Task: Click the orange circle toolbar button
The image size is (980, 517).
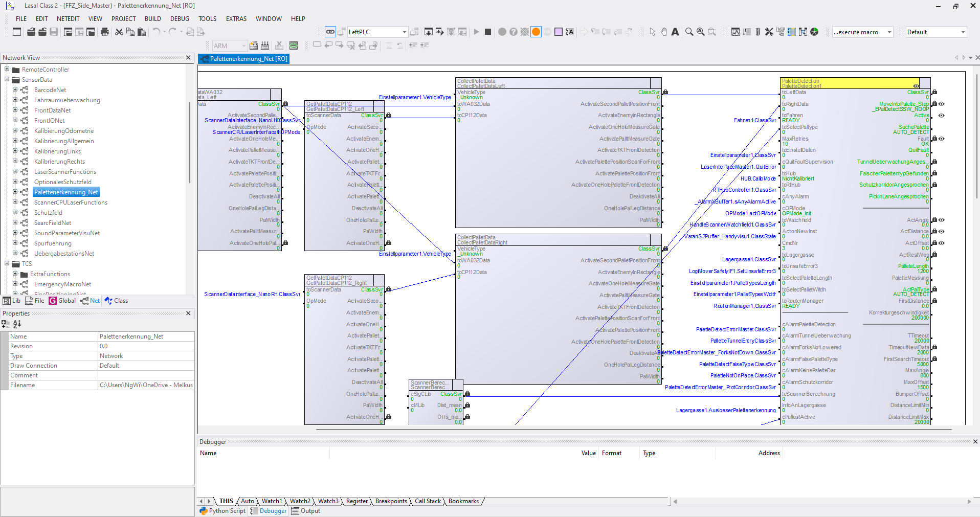Action: (536, 32)
